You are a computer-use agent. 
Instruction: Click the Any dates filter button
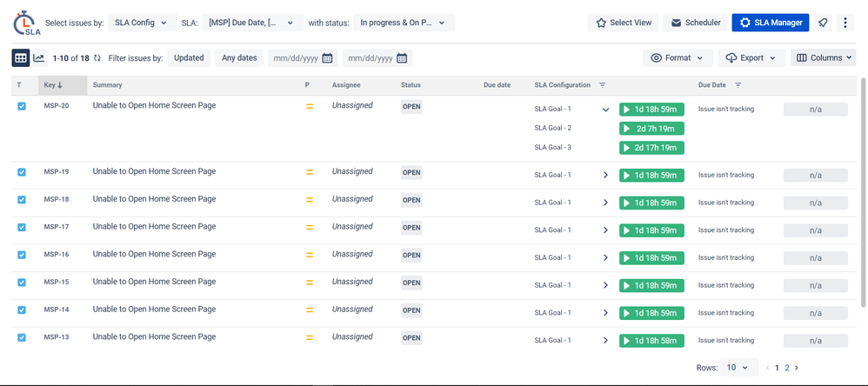pyautogui.click(x=239, y=57)
